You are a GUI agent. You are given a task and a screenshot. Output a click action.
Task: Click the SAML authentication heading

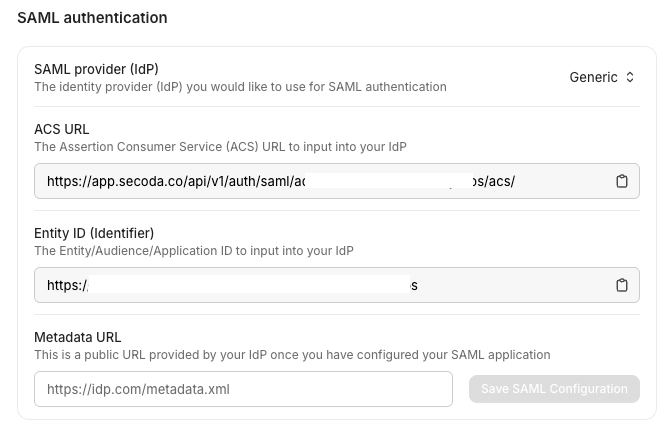[92, 18]
